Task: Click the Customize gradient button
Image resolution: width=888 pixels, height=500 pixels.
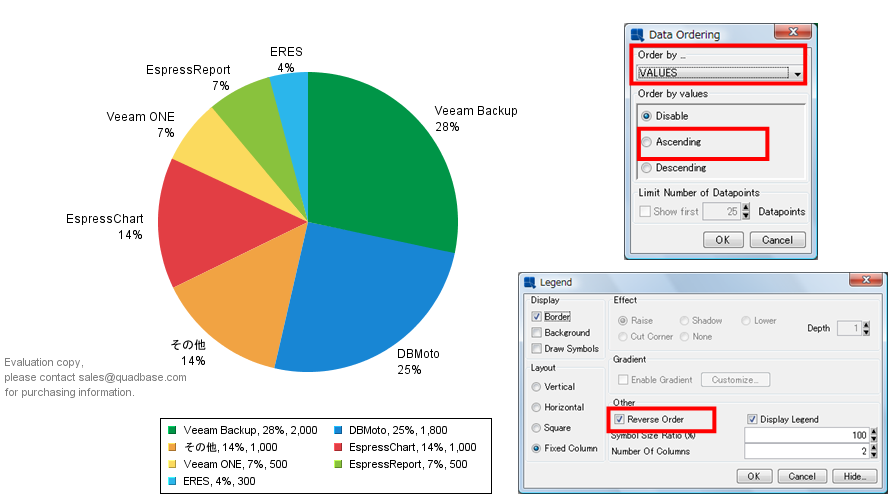Action: tap(735, 380)
